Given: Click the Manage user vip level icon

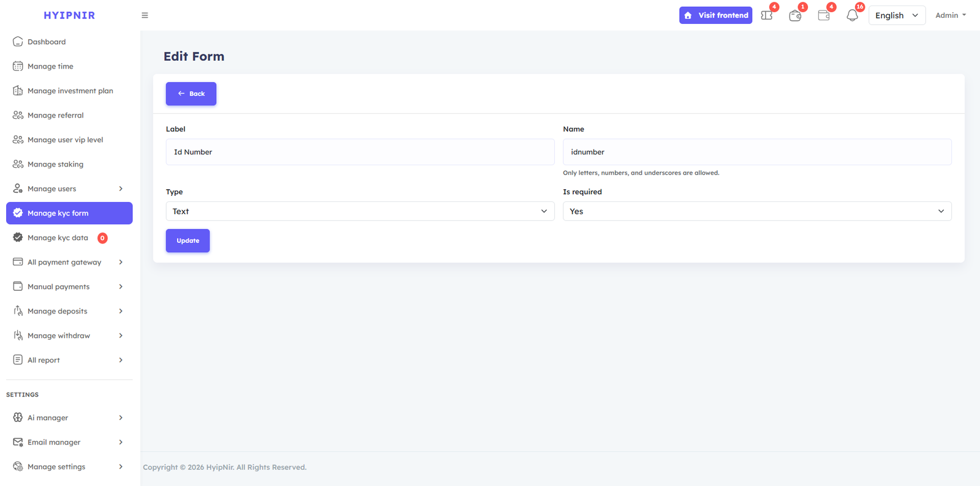Looking at the screenshot, I should tap(18, 140).
